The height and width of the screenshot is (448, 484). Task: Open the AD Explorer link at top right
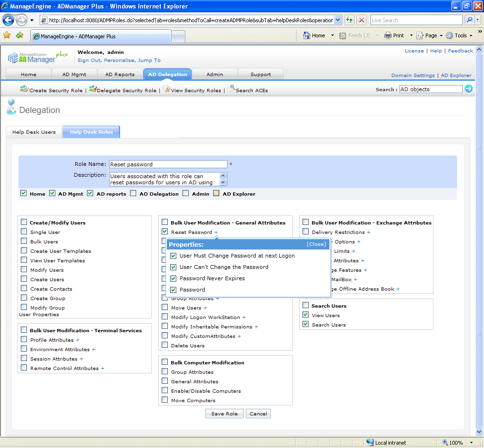456,75
